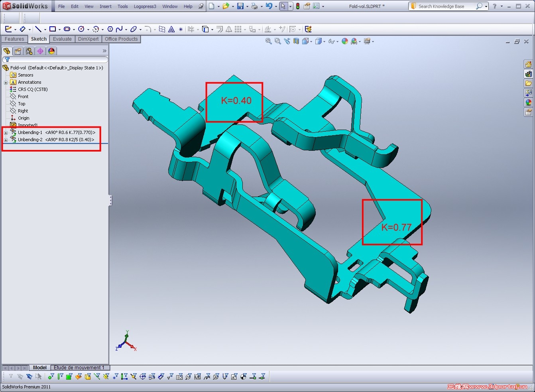Open the Logopress3 menu
The height and width of the screenshot is (392, 535).
[145, 6]
